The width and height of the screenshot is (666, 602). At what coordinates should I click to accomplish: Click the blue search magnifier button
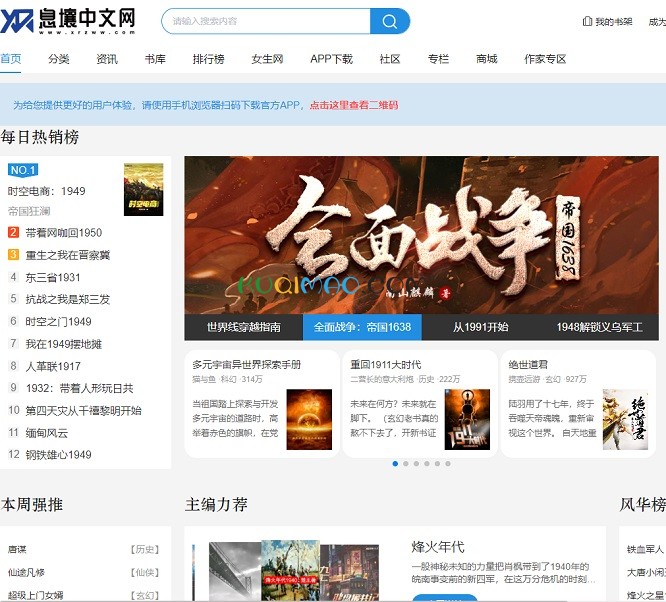(389, 21)
